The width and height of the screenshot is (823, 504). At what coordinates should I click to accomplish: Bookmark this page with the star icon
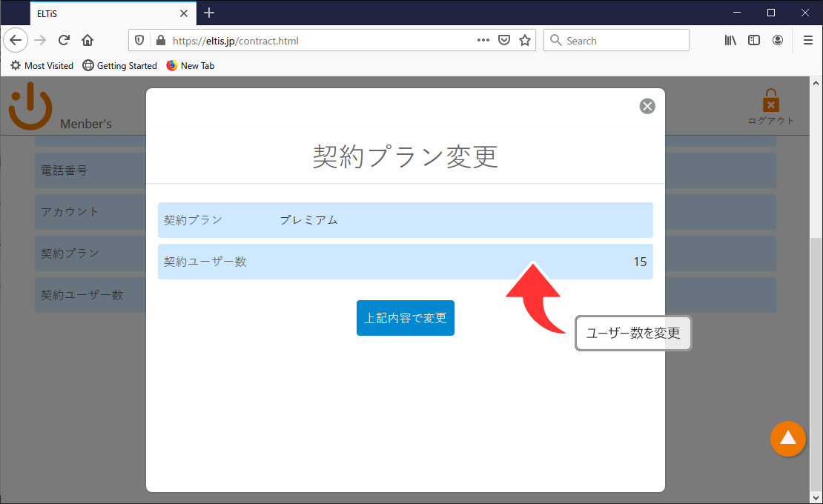tap(525, 40)
